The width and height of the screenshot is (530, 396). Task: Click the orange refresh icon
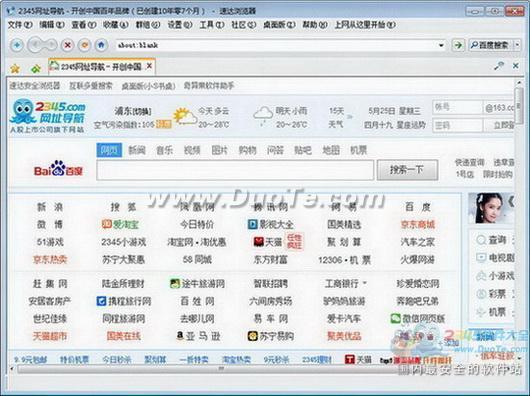click(85, 45)
